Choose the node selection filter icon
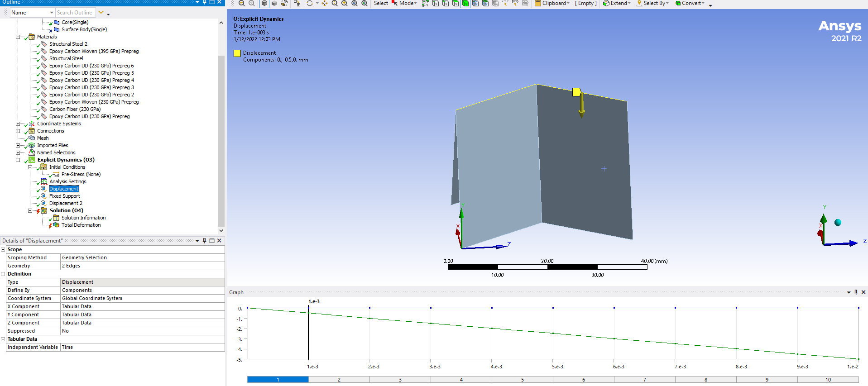The height and width of the screenshot is (386, 868). (475, 3)
